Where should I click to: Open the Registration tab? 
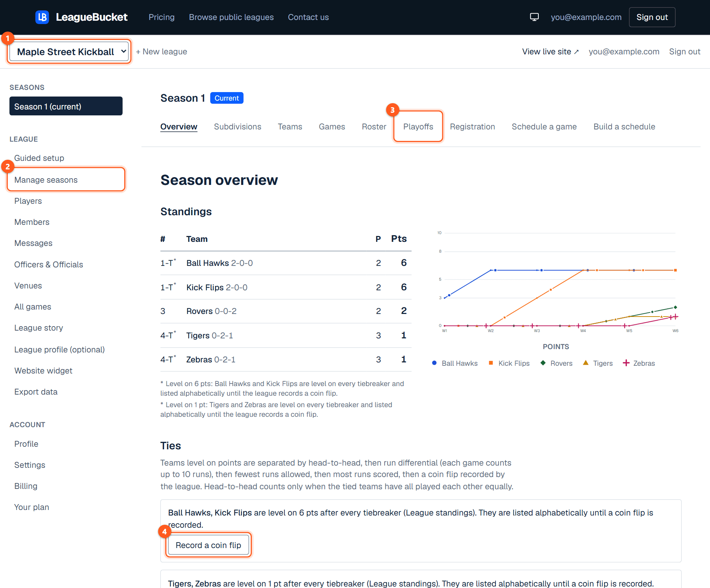473,126
